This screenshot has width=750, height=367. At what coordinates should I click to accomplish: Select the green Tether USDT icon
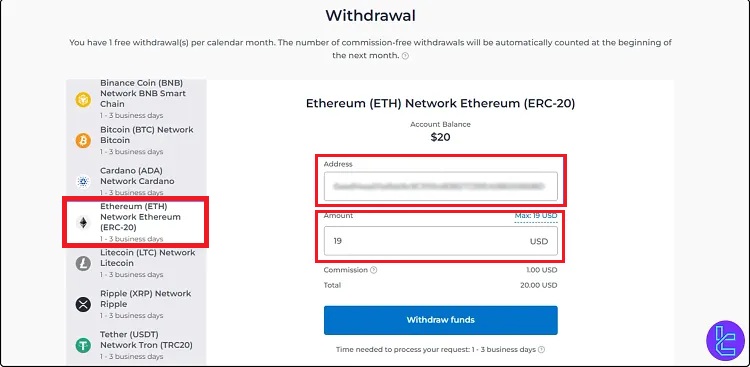[x=83, y=345]
